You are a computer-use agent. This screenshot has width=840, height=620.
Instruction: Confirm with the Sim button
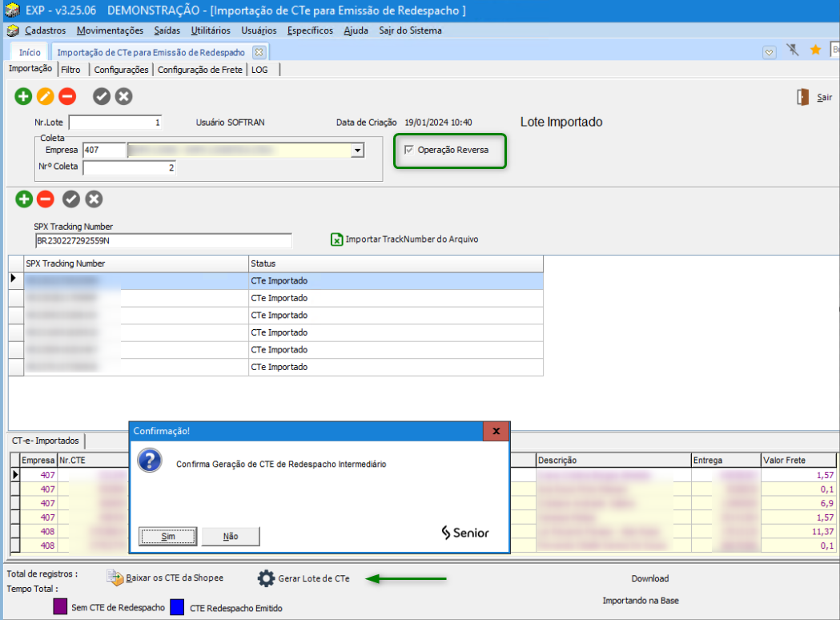click(x=167, y=536)
